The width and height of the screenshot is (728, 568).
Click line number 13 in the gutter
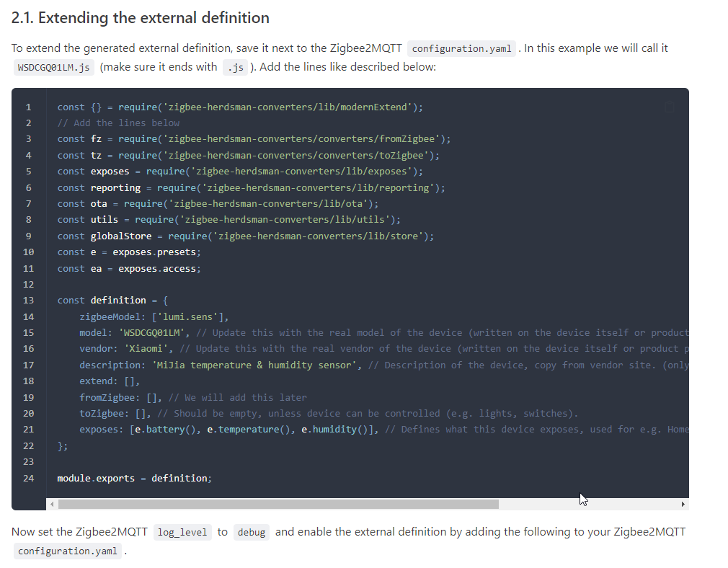tap(28, 300)
